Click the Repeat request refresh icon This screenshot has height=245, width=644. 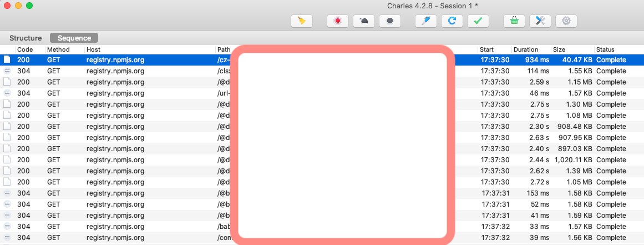coord(452,21)
